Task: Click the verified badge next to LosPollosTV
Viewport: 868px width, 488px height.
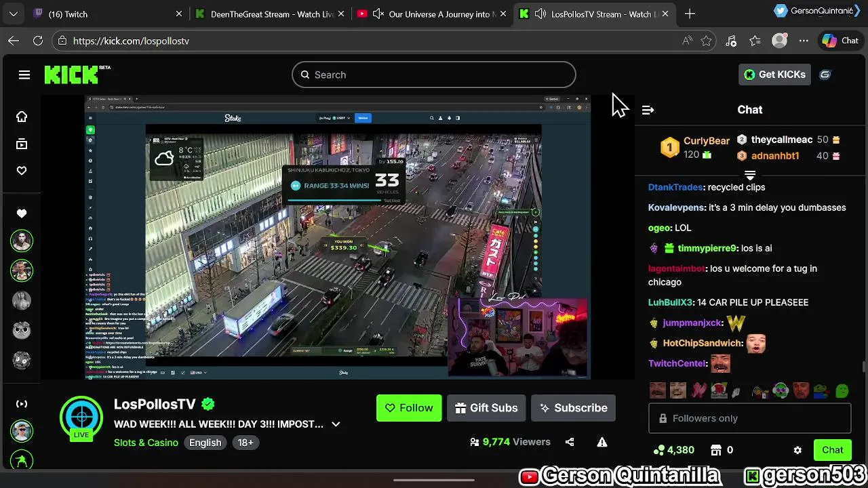Action: 208,405
